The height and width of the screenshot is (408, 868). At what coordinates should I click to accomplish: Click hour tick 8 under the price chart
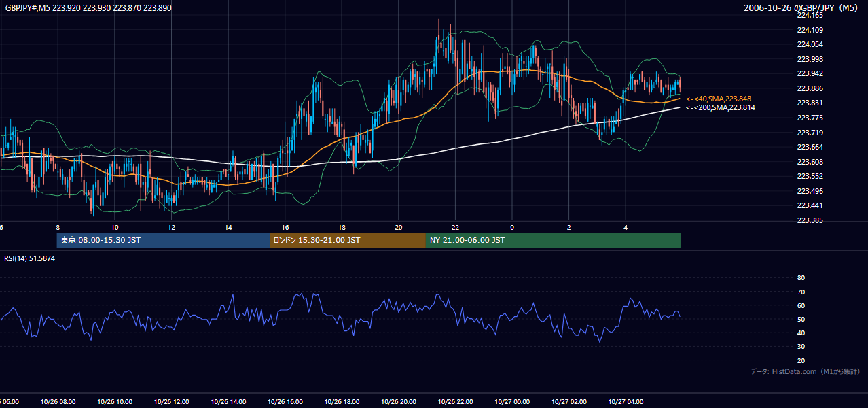pos(58,228)
